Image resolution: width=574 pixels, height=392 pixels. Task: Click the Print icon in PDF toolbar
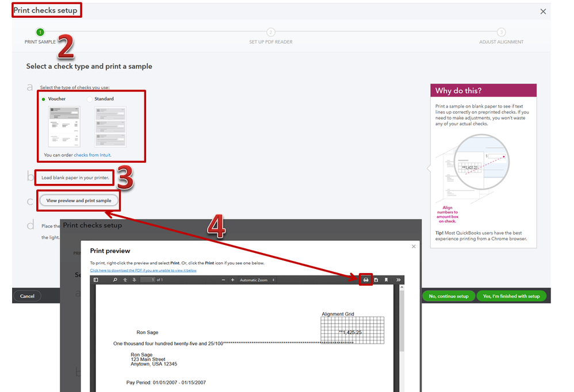click(x=366, y=280)
